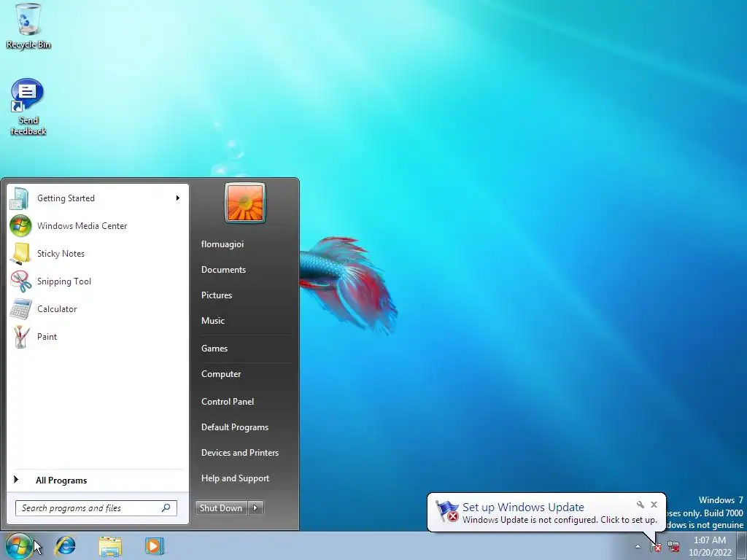The width and height of the screenshot is (747, 560).
Task: Open Music from Start menu
Action: click(213, 321)
